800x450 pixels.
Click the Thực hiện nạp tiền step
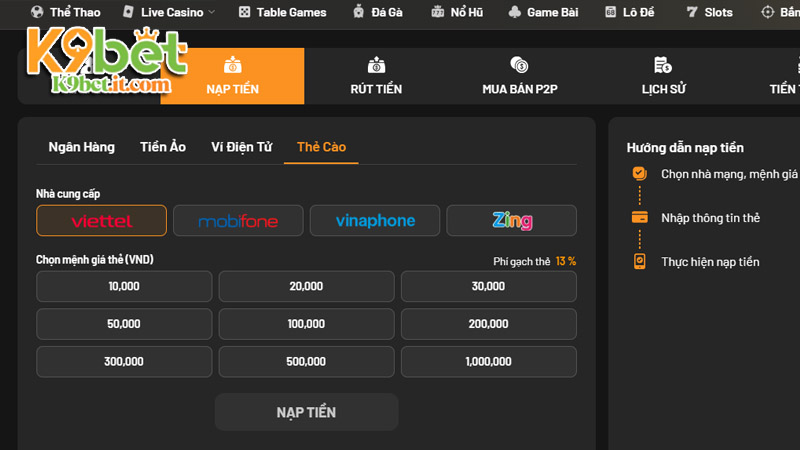(710, 262)
